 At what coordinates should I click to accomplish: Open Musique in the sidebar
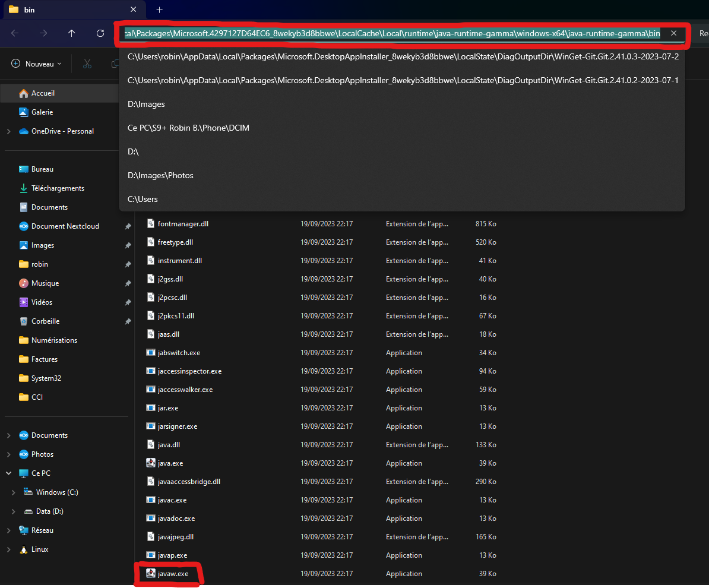[45, 283]
